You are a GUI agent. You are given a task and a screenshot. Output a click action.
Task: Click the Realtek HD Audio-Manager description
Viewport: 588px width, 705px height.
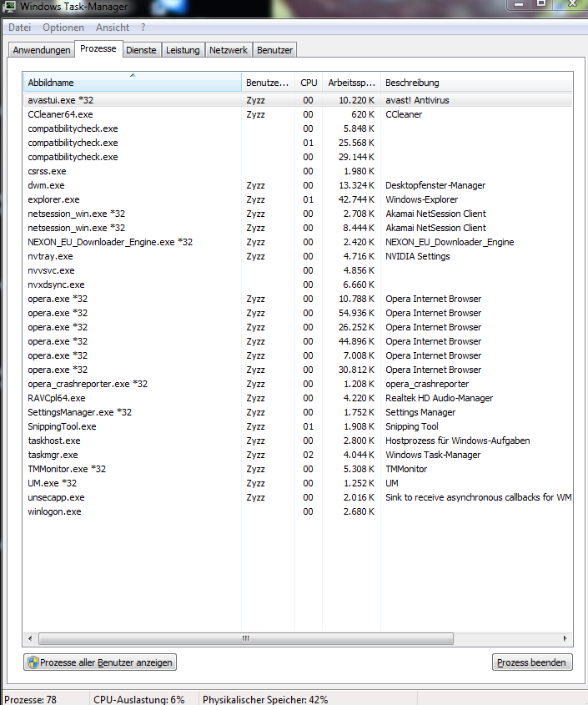(x=439, y=398)
